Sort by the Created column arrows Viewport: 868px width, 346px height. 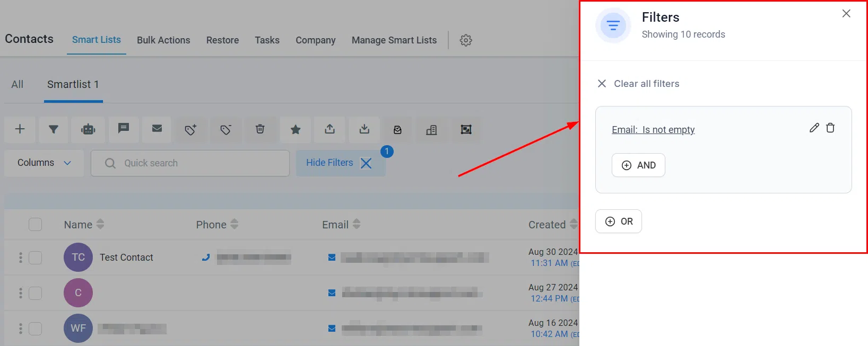[574, 224]
